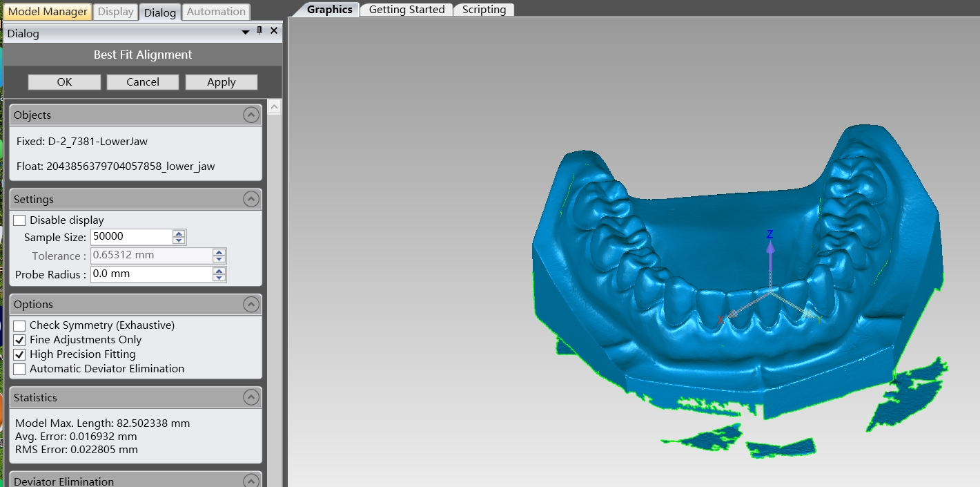This screenshot has height=487, width=980.
Task: Enable the Disable display checkbox
Action: (20, 220)
